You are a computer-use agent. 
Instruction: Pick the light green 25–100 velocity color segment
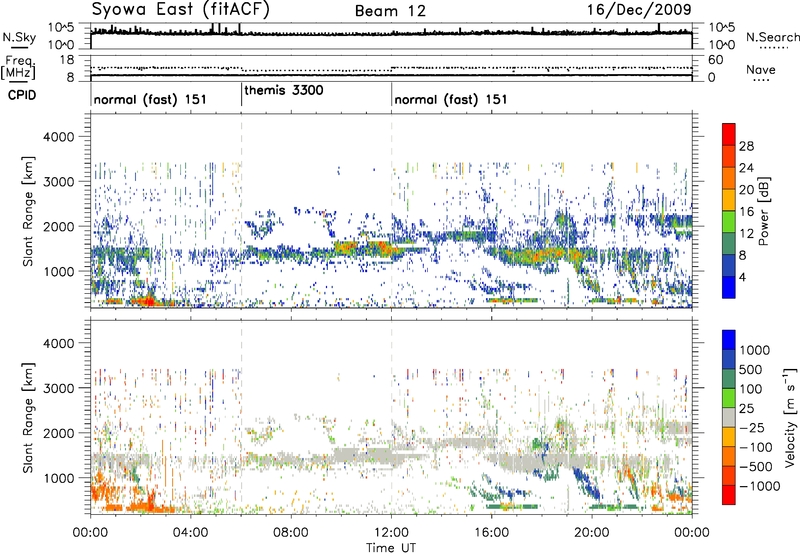[x=729, y=399]
